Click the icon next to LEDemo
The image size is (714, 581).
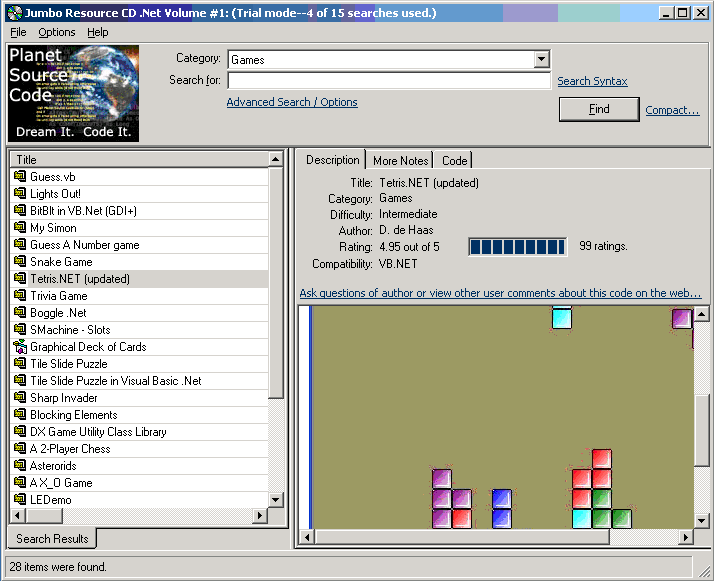[x=20, y=499]
